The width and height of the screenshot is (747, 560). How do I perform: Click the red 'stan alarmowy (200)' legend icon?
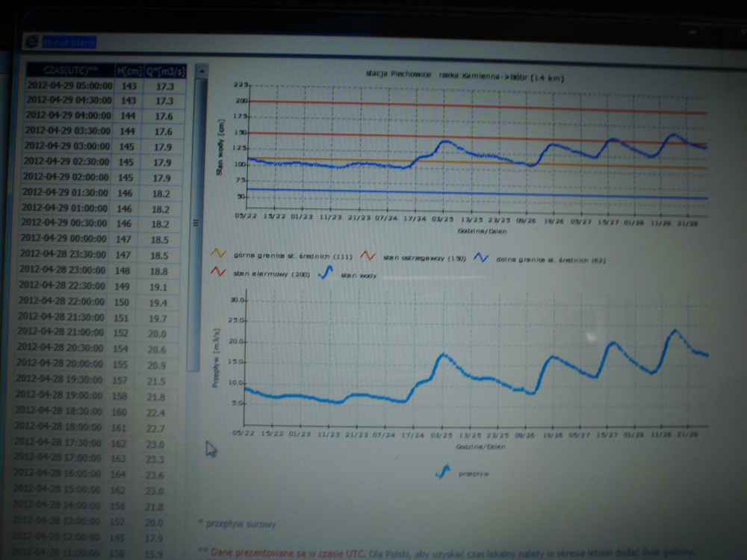pyautogui.click(x=218, y=273)
